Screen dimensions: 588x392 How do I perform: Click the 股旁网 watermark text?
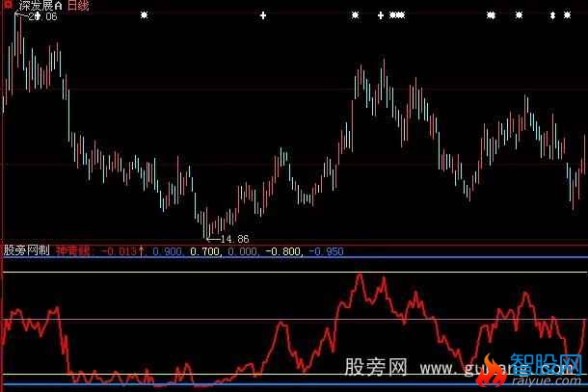(376, 369)
